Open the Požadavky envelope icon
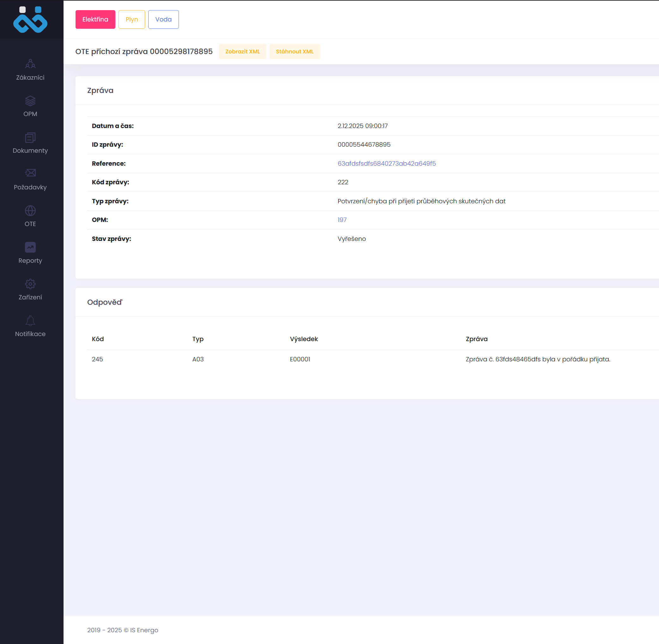This screenshot has width=659, height=644. click(30, 173)
